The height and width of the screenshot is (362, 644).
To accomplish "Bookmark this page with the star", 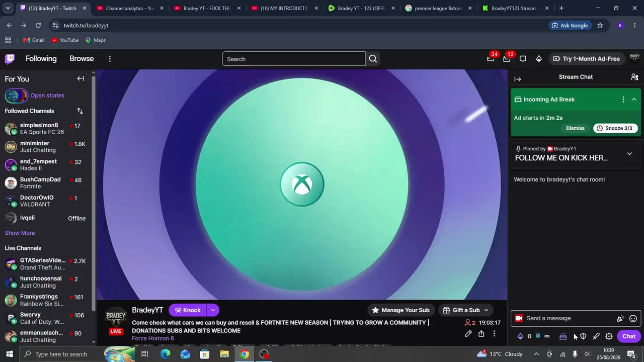I will (600, 26).
